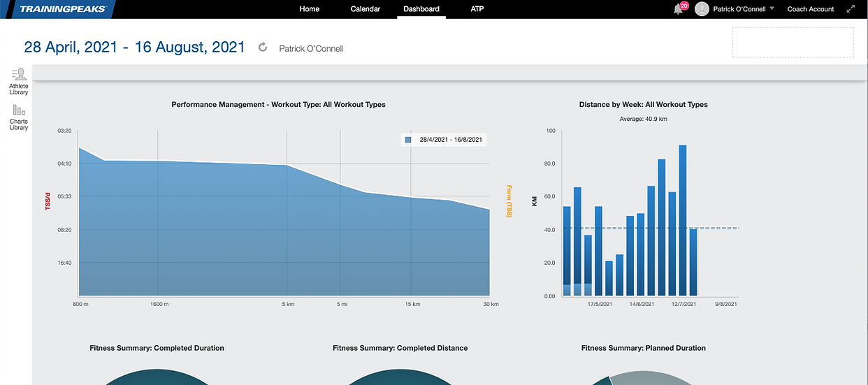
Task: Click Performance Management chart title
Action: point(278,104)
